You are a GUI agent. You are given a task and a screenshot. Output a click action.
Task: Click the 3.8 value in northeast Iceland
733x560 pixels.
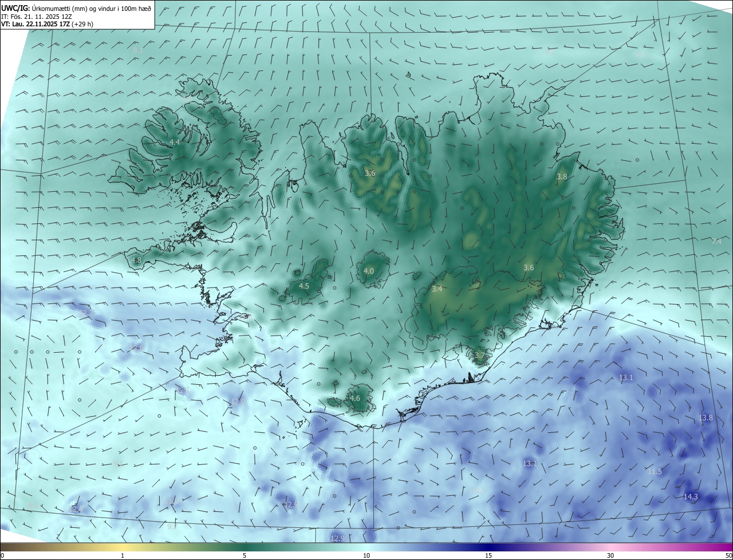coord(562,177)
